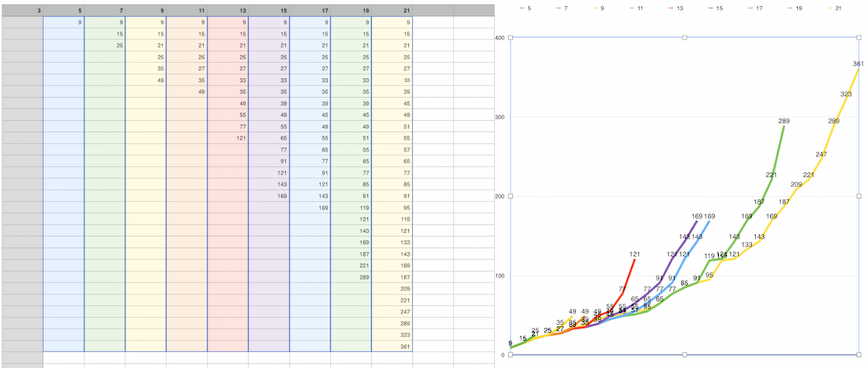Click the 200 y-axis label

[500, 196]
